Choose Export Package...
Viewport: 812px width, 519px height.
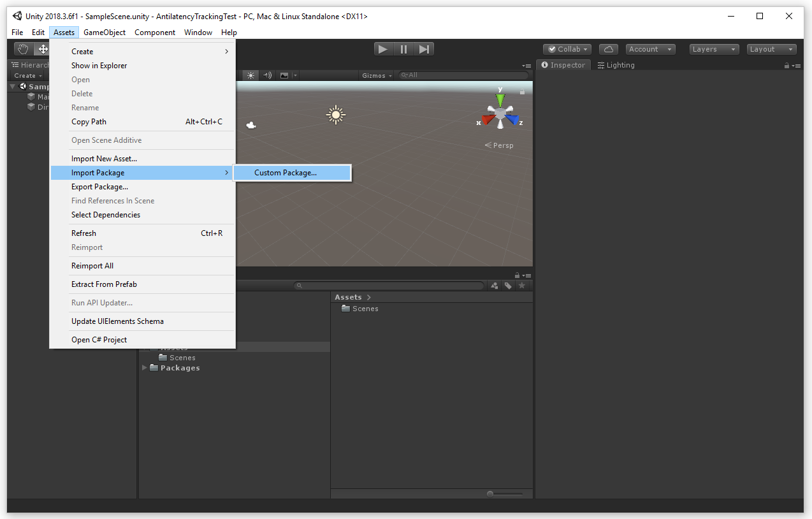pos(143,187)
